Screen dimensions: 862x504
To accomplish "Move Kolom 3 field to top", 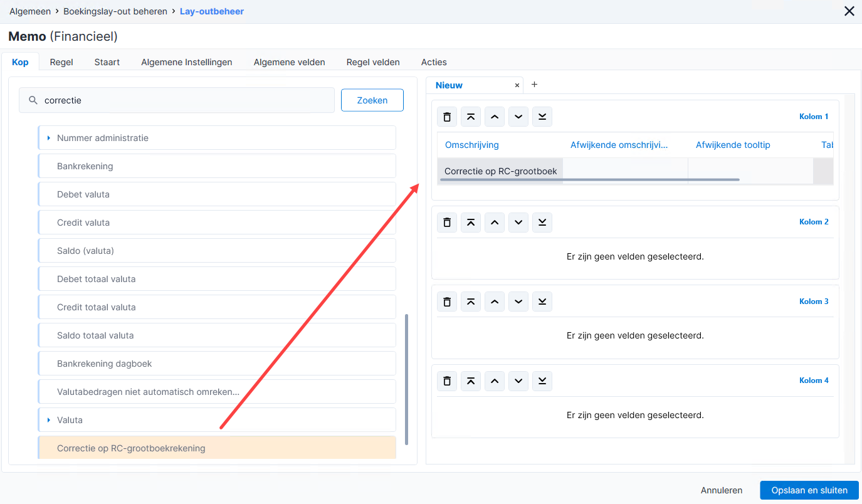I will (x=471, y=302).
